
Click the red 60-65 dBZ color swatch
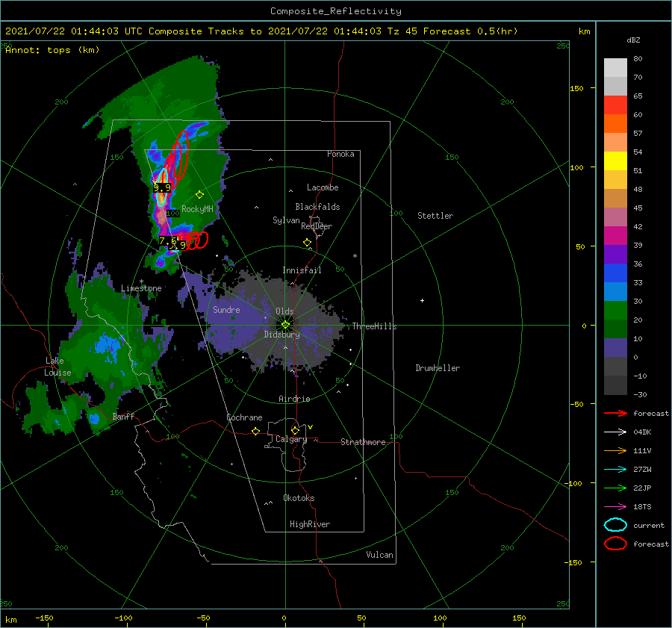tap(615, 105)
